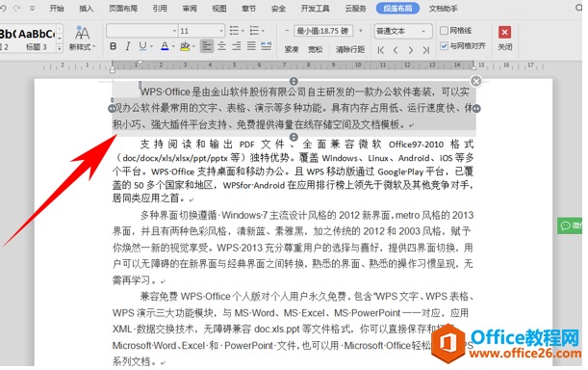Go to next paragraph arrow
This screenshot has height=370, width=588.
tap(411, 50)
